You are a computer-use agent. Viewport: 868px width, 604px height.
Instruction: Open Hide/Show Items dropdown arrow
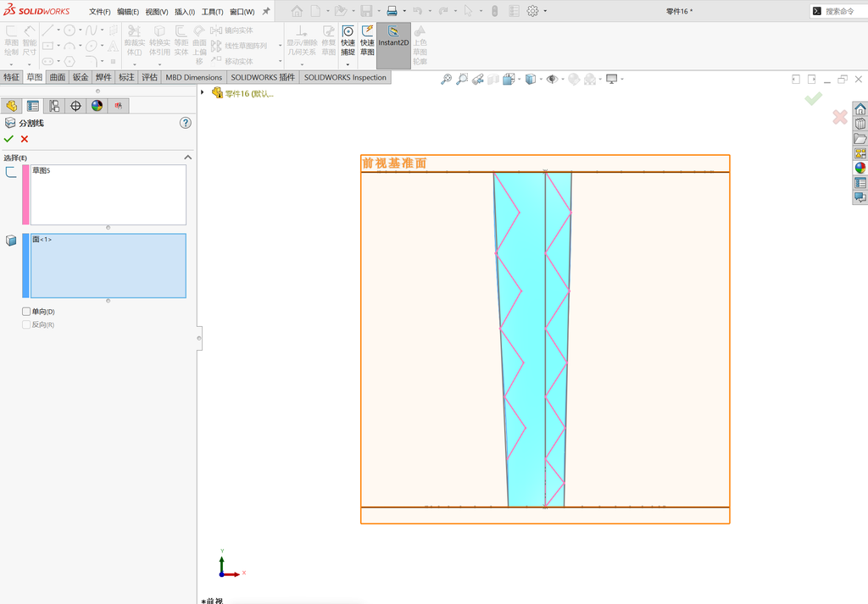pos(563,79)
